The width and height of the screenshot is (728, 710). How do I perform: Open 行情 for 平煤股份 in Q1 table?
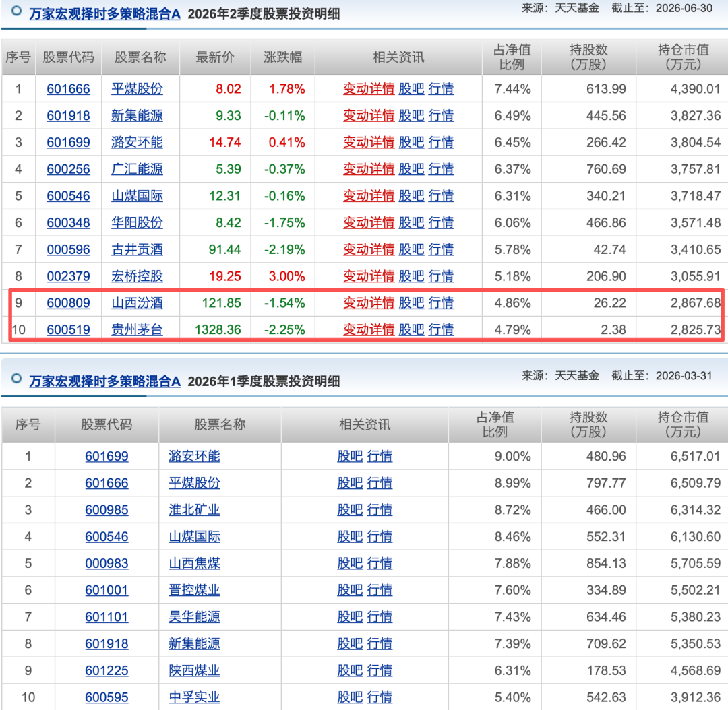pos(380,483)
